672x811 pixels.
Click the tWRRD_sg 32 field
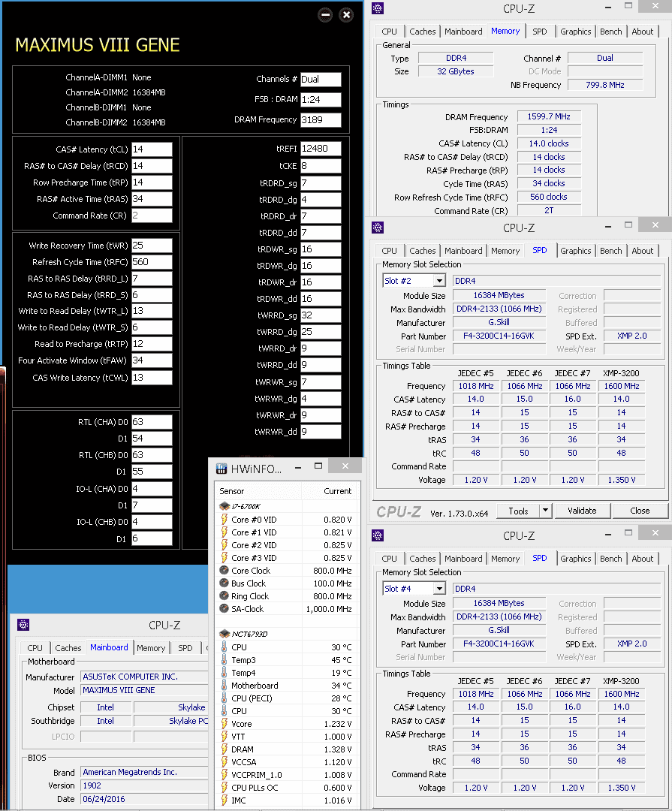click(321, 315)
